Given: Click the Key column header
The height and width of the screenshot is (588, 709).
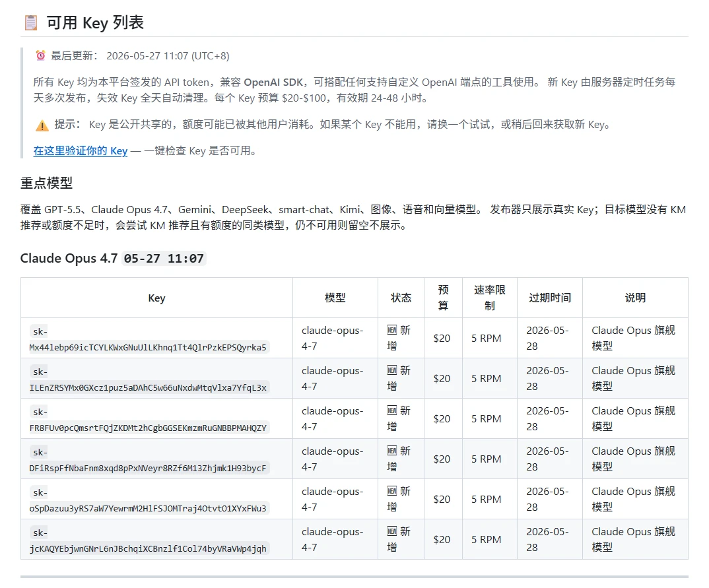Looking at the screenshot, I should pyautogui.click(x=156, y=298).
